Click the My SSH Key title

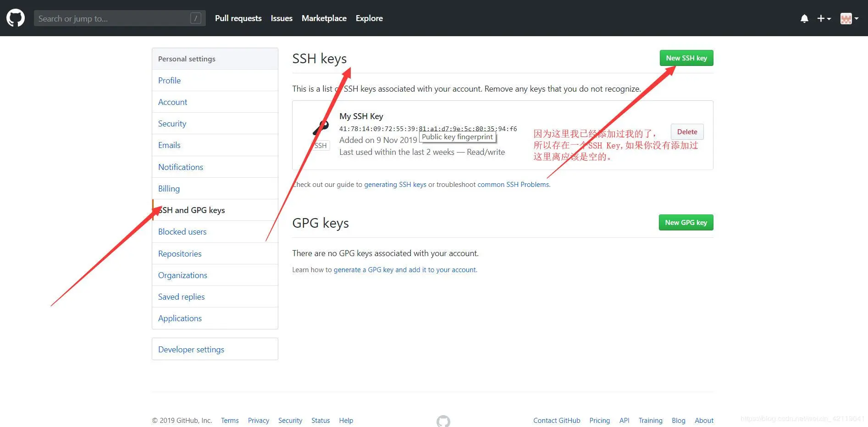pyautogui.click(x=361, y=116)
